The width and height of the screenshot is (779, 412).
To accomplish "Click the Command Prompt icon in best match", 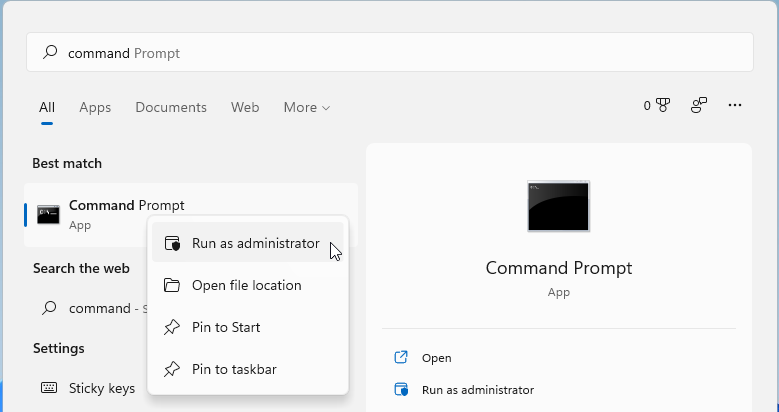I will pos(49,215).
